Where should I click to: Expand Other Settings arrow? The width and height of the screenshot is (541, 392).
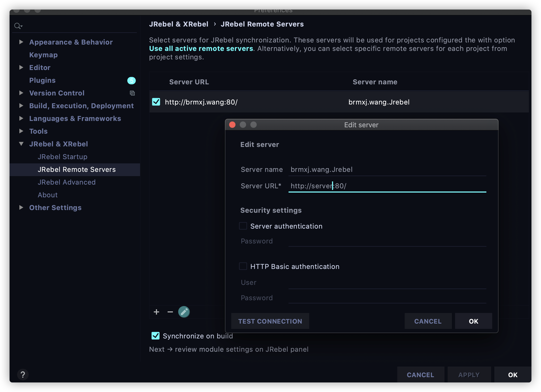click(21, 207)
